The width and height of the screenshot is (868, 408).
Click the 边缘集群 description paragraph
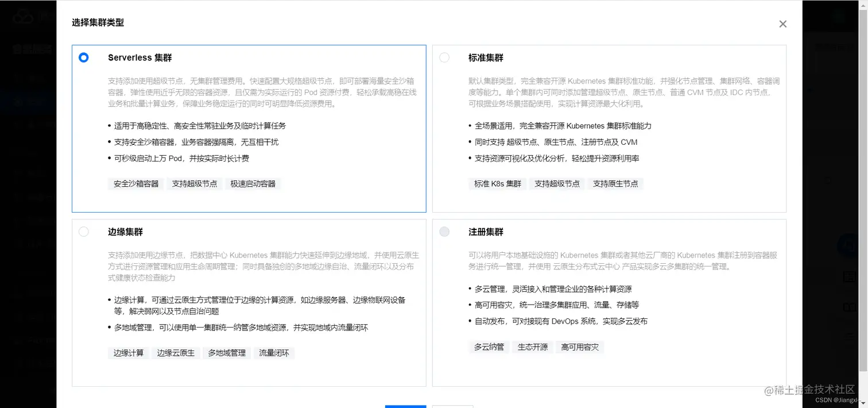coord(263,266)
